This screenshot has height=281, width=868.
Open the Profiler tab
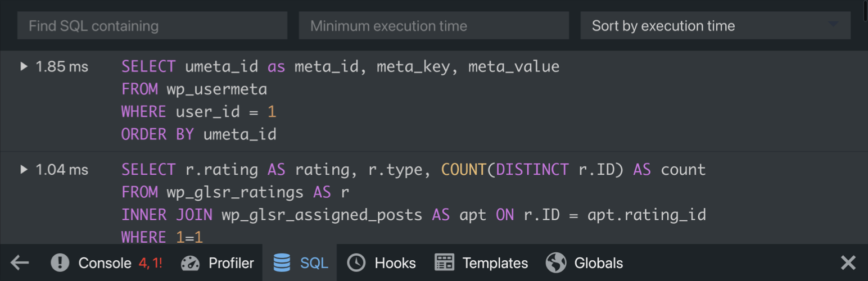pos(231,263)
